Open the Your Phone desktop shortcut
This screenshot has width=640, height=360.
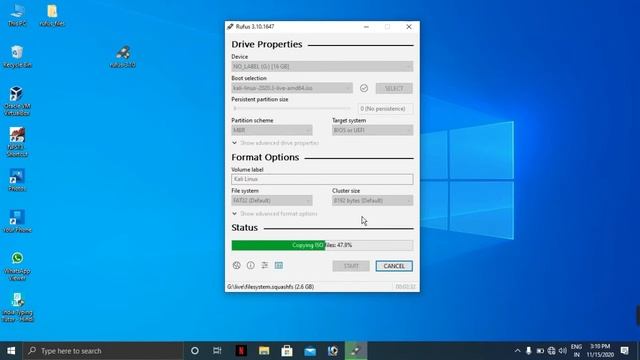17,221
